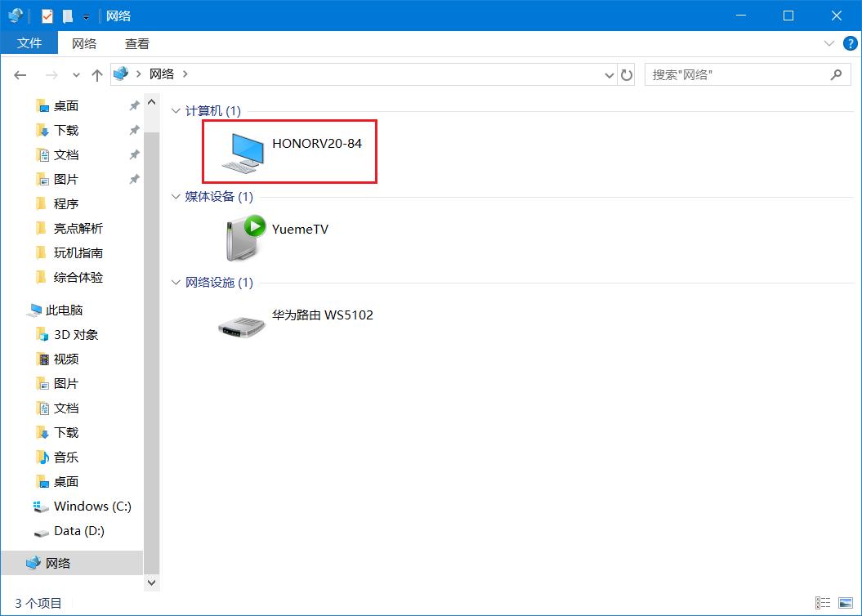Click the 此电脑 computer icon
The image size is (862, 616).
34,310
